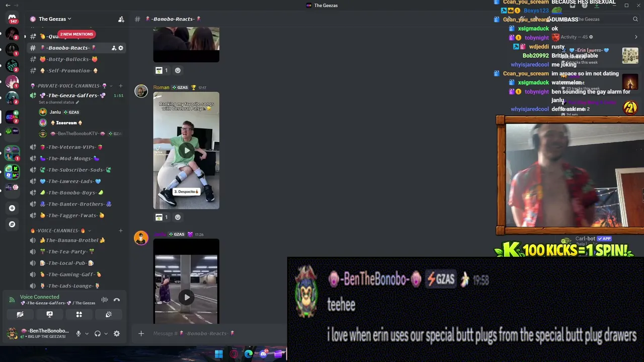Create invite for Bonobo-Reacts channel
Image resolution: width=644 pixels, height=362 pixels.
point(114,48)
